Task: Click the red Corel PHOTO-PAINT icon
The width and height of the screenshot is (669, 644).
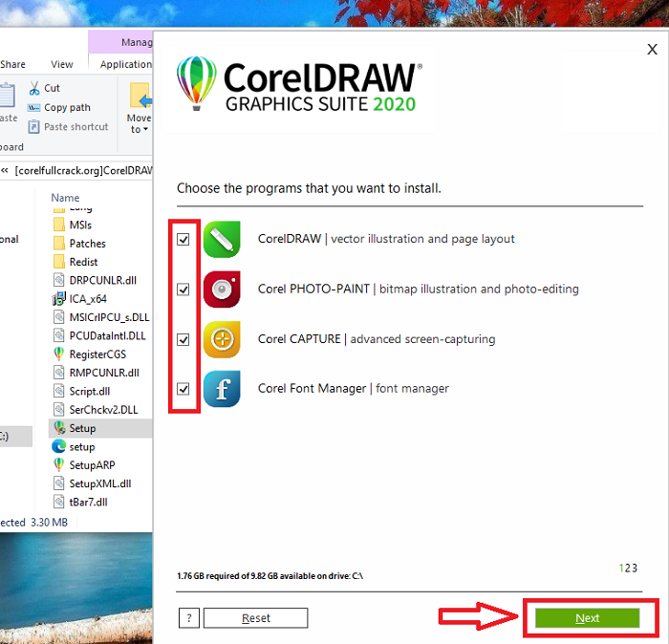Action: (x=222, y=289)
